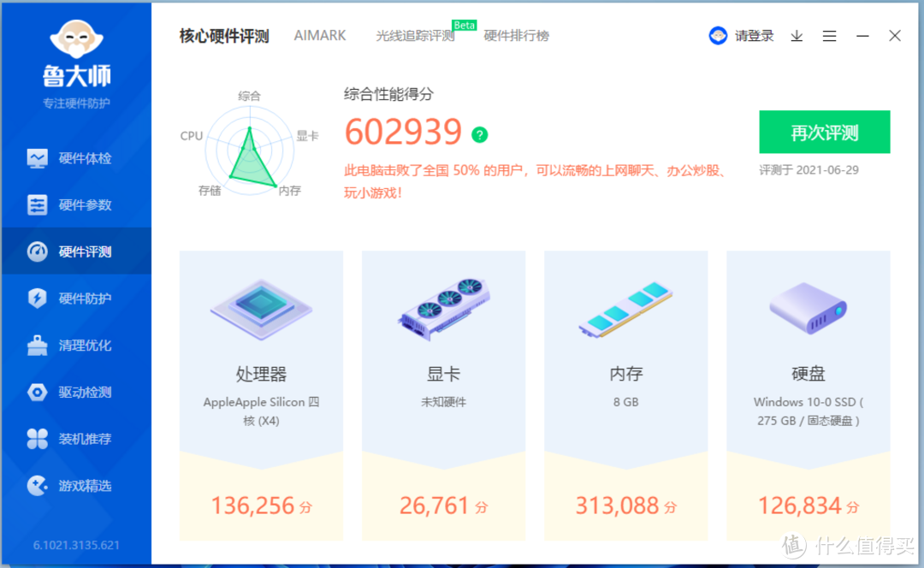Click the 硬件体检 sidebar icon
This screenshot has width=924, height=568.
tap(38, 158)
